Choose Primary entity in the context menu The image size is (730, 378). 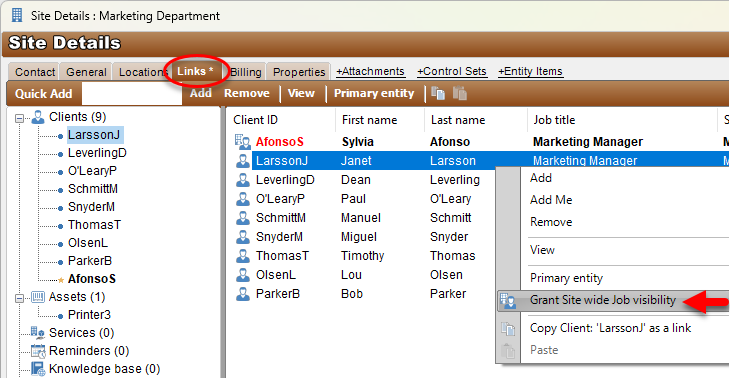click(566, 278)
